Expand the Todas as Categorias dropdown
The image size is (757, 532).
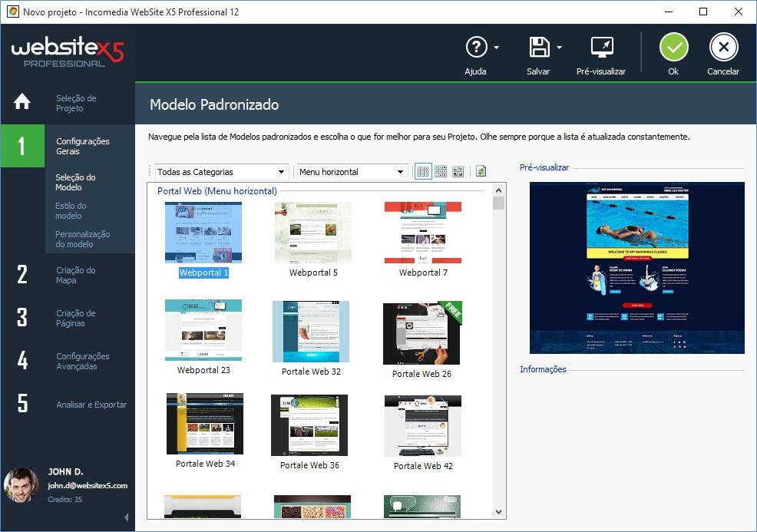point(222,172)
